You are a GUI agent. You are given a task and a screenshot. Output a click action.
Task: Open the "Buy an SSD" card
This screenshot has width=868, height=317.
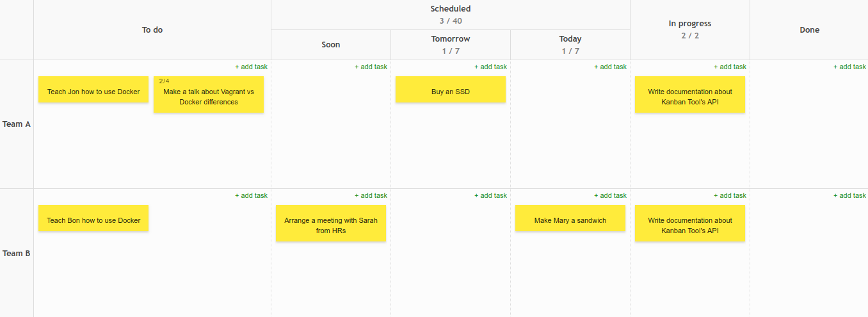coord(451,92)
